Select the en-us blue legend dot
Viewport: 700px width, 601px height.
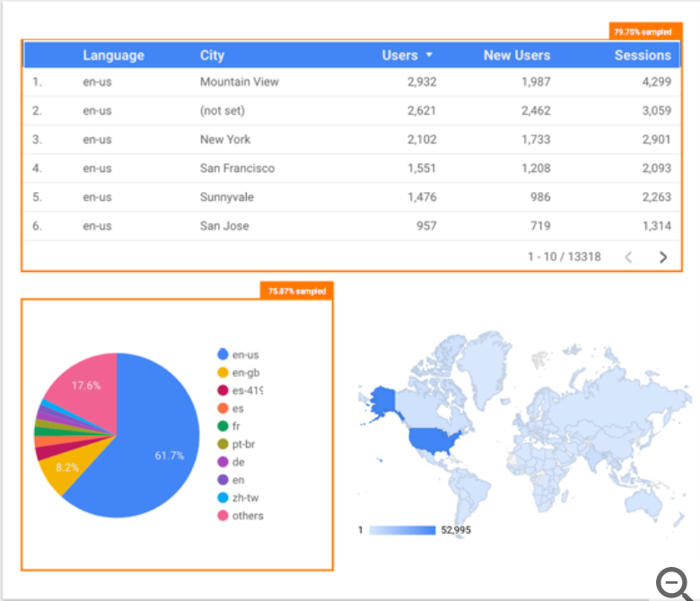coord(223,354)
